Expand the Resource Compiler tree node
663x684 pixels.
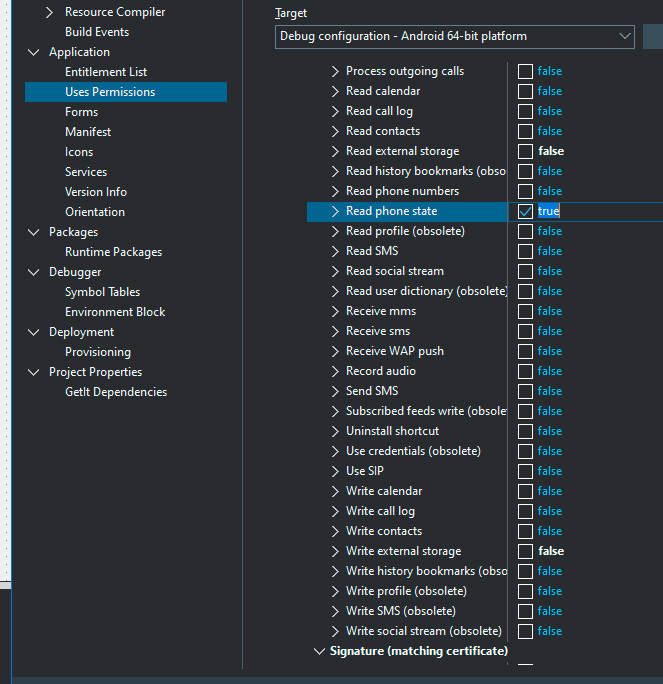[x=49, y=12]
